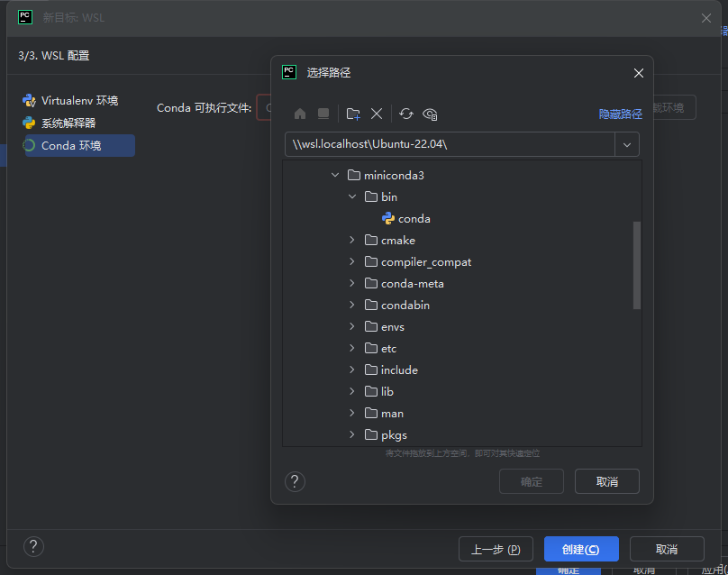Screen dimensions: 728x575
Task: Expand the etc folder
Action: point(352,349)
